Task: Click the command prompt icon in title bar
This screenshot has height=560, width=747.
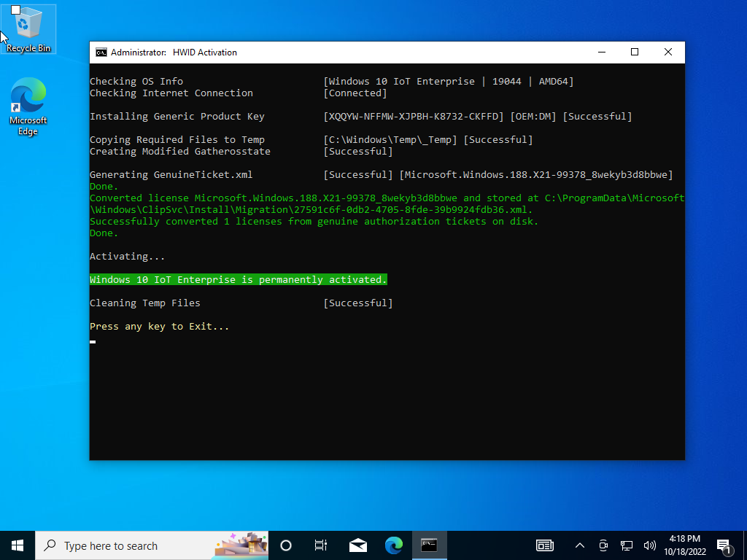Action: (x=101, y=52)
